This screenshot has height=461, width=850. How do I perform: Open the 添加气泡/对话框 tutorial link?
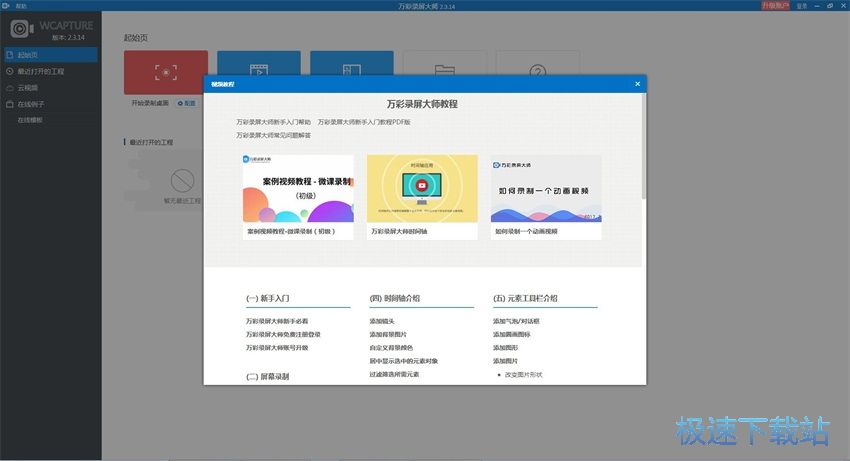coord(516,321)
